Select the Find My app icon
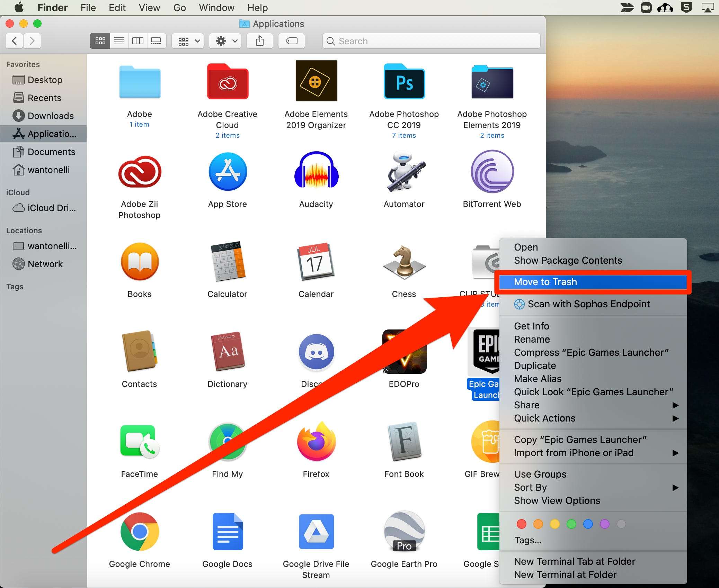Screen dimensions: 719x588 228,441
